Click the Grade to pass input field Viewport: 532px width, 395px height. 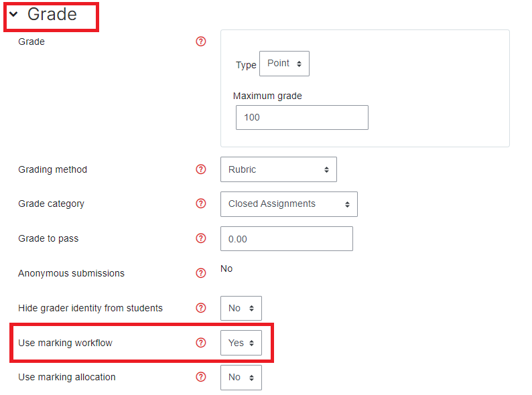click(287, 239)
